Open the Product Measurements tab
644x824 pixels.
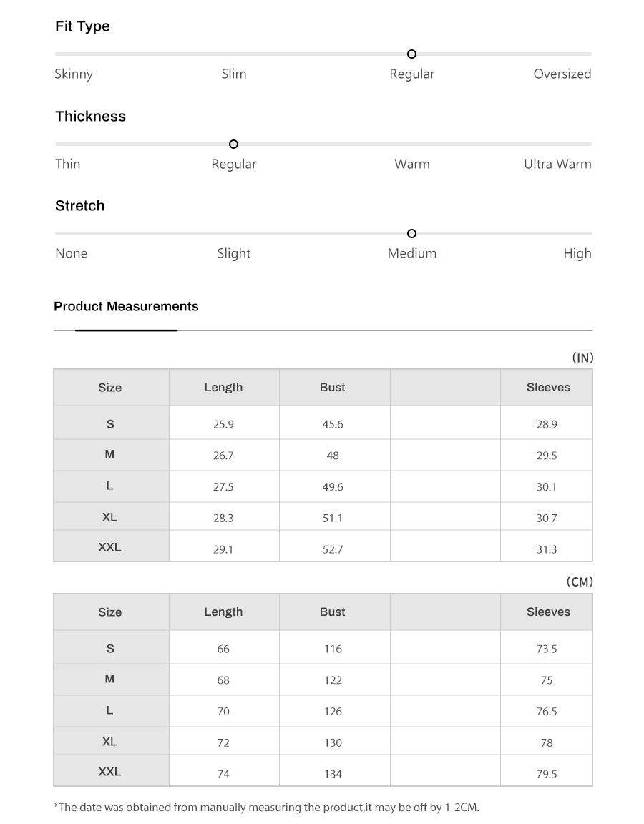pos(126,307)
